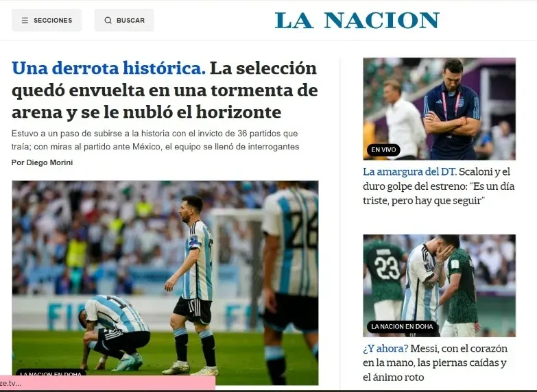Open the Scaloni arms-crossed thumbnail
This screenshot has height=392, width=537.
pos(440,108)
